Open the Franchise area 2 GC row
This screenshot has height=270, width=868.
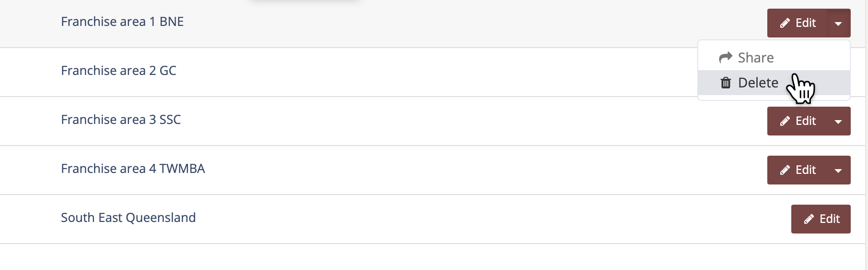(x=118, y=71)
